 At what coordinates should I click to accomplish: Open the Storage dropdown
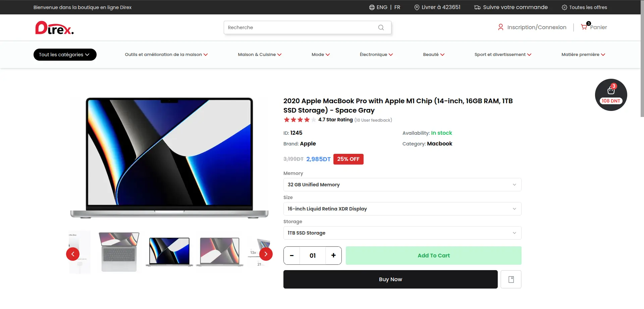[402, 233]
